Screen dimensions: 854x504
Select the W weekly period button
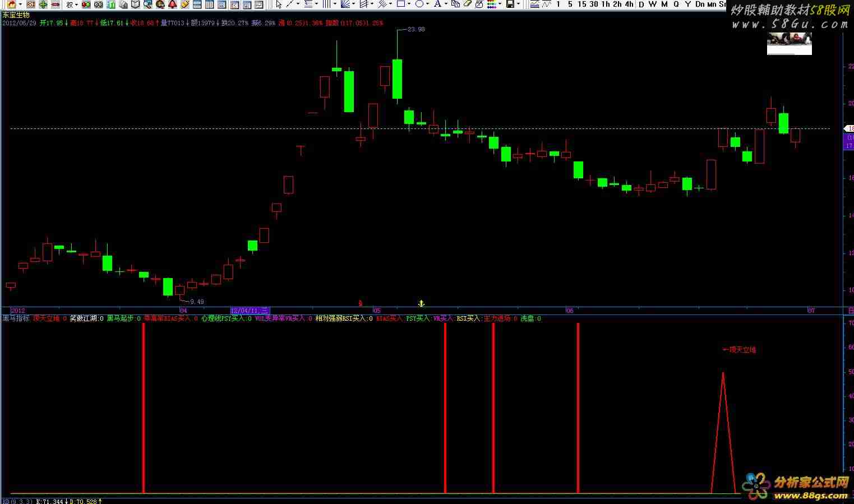[653, 4]
